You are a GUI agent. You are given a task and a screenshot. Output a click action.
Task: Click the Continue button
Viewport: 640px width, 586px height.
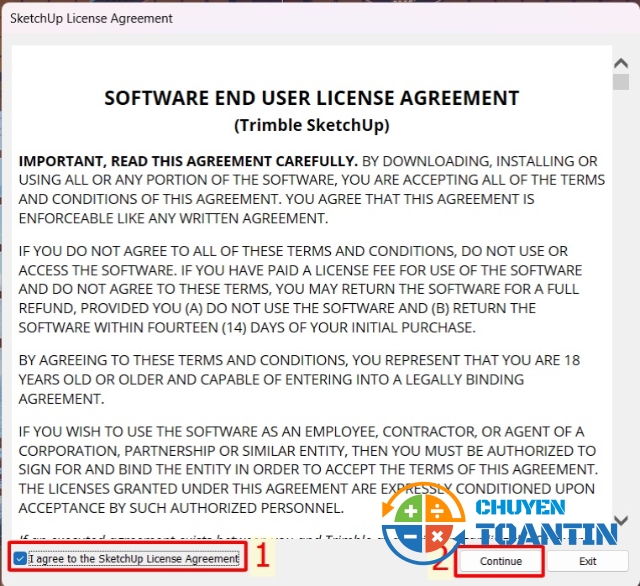(x=501, y=562)
